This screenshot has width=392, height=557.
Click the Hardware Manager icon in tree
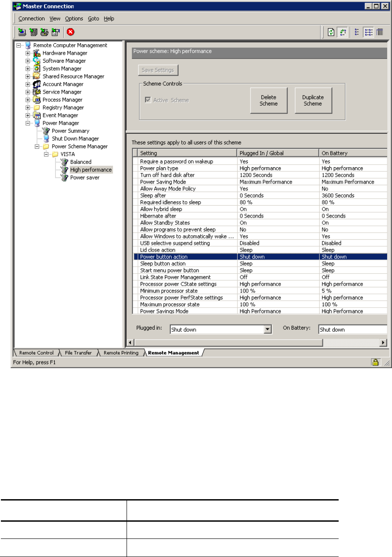37,53
